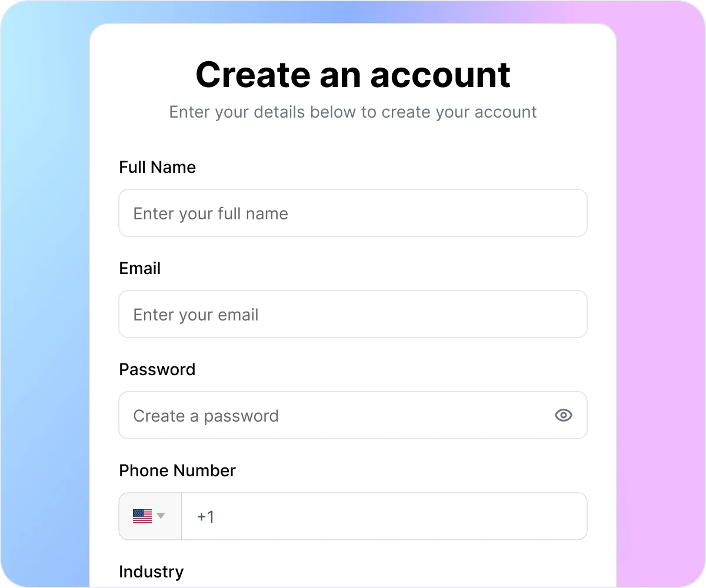Click the 'Industry' field label
This screenshot has height=588, width=706.
(x=151, y=572)
